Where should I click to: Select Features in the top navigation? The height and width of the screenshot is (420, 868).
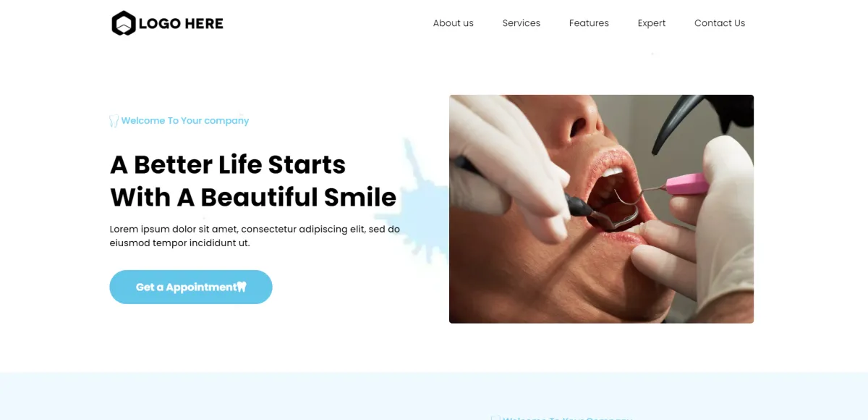[589, 23]
